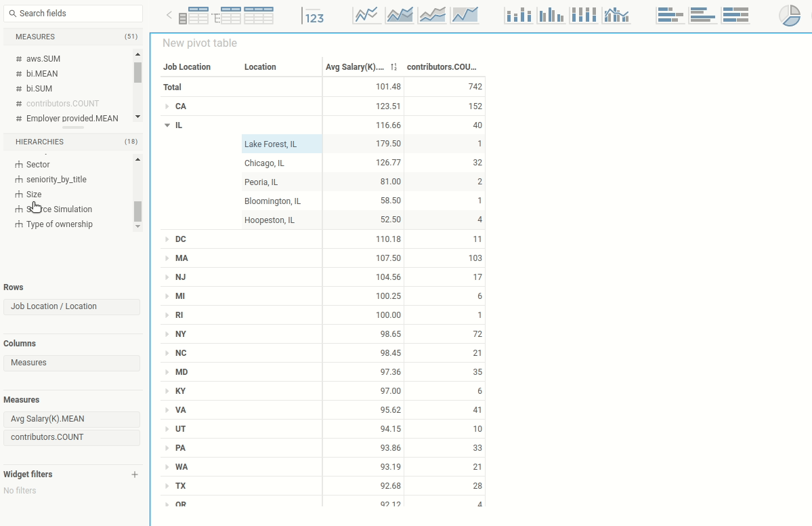Image resolution: width=812 pixels, height=526 pixels.
Task: Select the Size hierarchy
Action: point(34,195)
